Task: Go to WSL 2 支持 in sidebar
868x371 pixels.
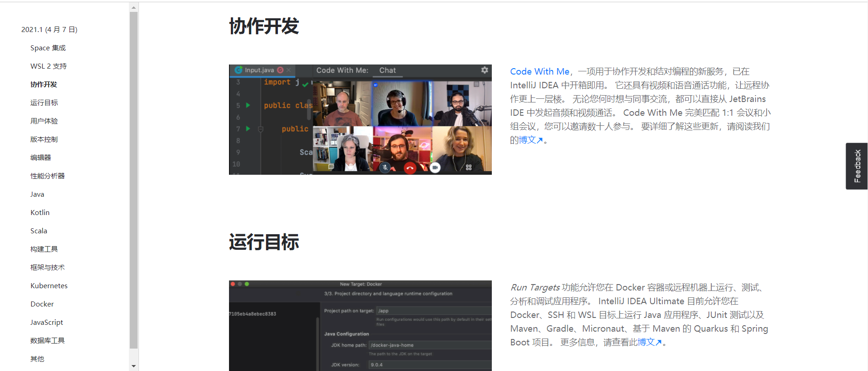Action: click(x=48, y=66)
